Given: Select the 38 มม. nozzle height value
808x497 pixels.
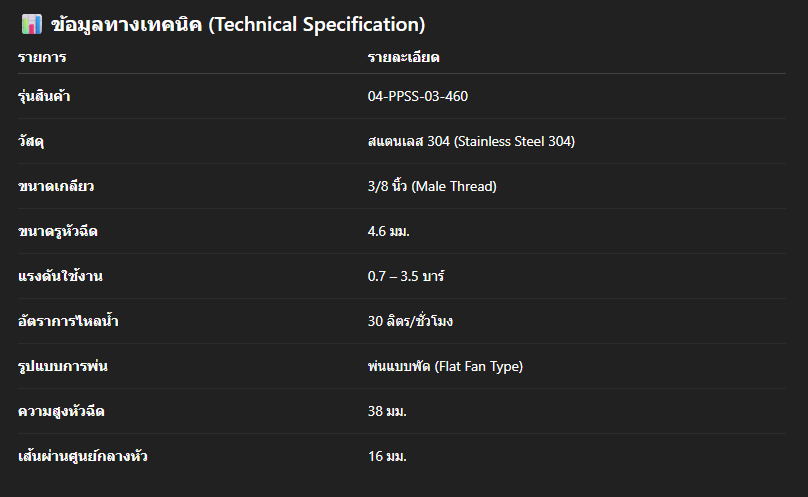Looking at the screenshot, I should (387, 412).
